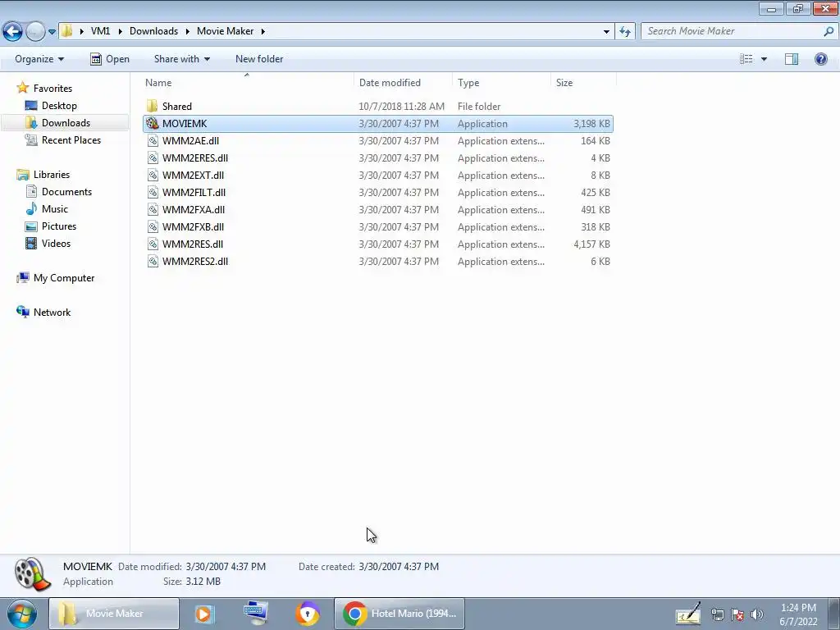Select the WMM2FXB.dll file icon
The image size is (840, 630).
[153, 226]
